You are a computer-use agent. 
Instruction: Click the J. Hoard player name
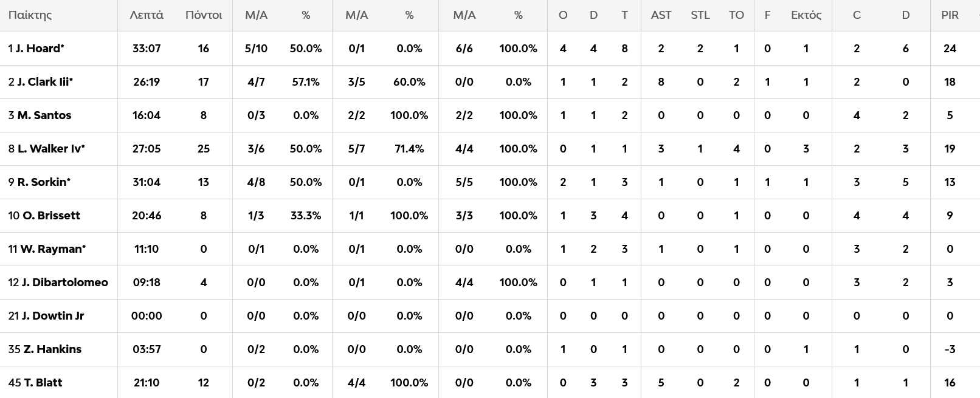pos(40,49)
